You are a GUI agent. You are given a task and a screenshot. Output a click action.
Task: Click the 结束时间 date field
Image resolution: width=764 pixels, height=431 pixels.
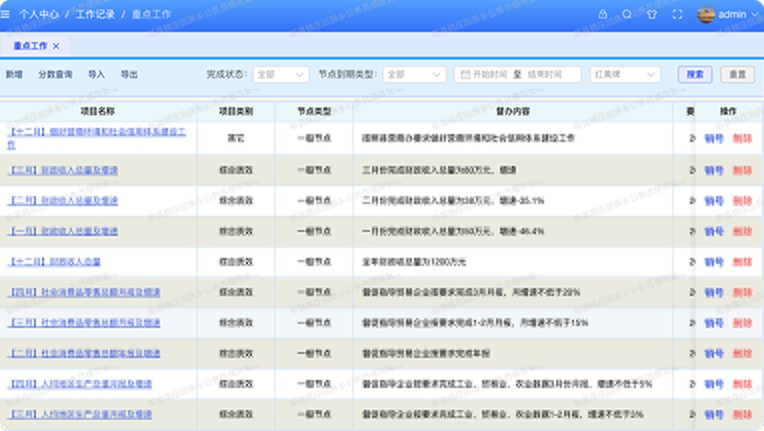coord(545,75)
